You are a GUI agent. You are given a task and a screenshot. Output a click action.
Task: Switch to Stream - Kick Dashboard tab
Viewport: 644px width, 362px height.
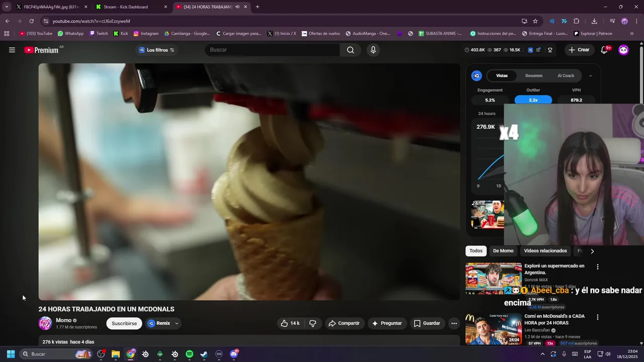pyautogui.click(x=131, y=7)
